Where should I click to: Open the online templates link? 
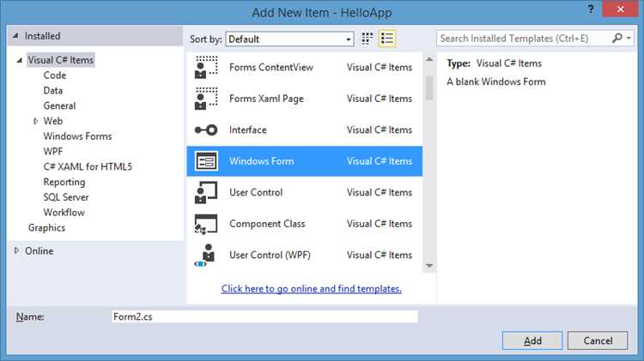point(312,289)
